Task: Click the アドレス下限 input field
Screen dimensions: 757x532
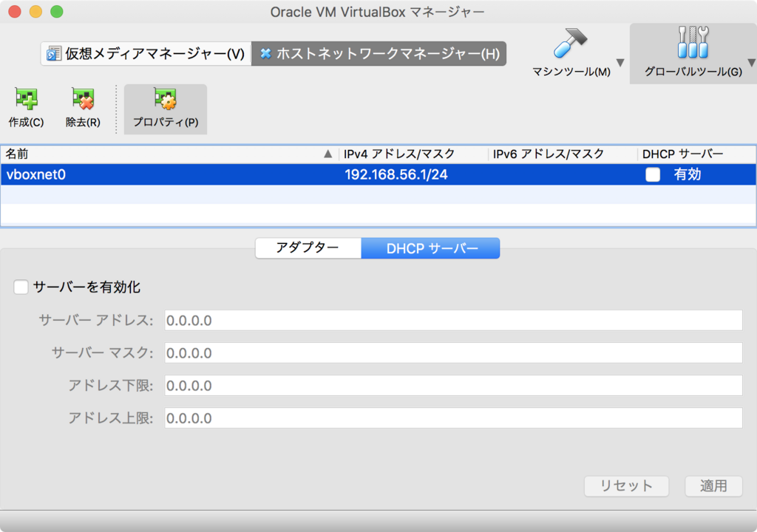Action: (453, 386)
